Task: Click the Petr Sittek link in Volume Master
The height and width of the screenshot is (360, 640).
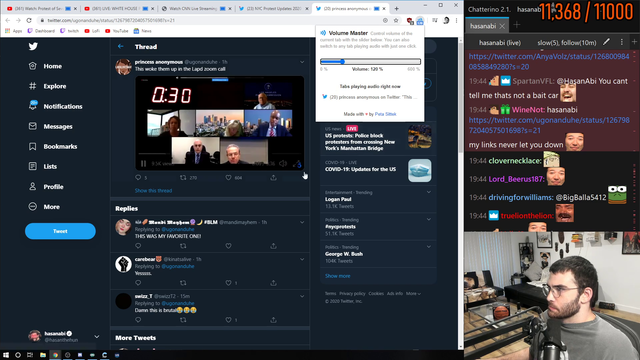Action: (x=385, y=114)
